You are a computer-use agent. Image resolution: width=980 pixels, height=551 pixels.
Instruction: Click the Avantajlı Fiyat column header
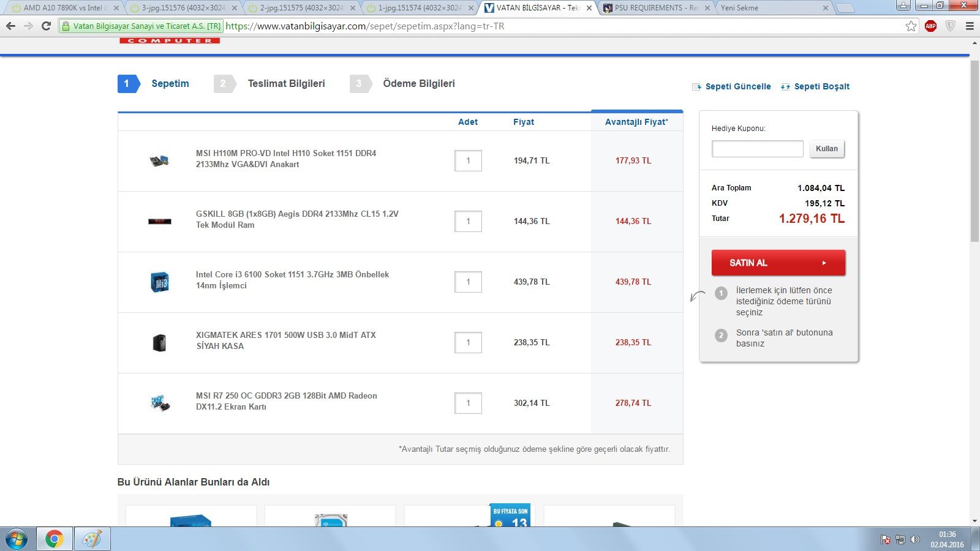pyautogui.click(x=636, y=122)
